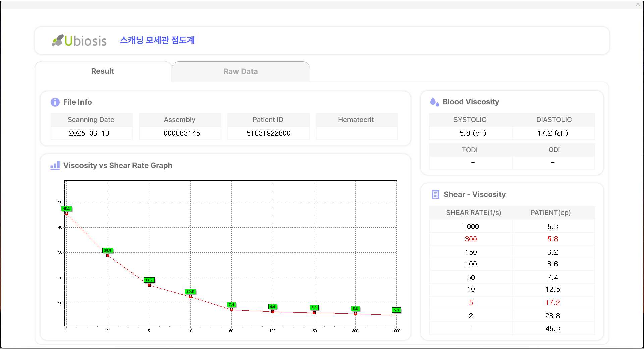Screen dimensions: 644x349
Task: Select the red shear rate 300 row
Action: tap(512, 239)
